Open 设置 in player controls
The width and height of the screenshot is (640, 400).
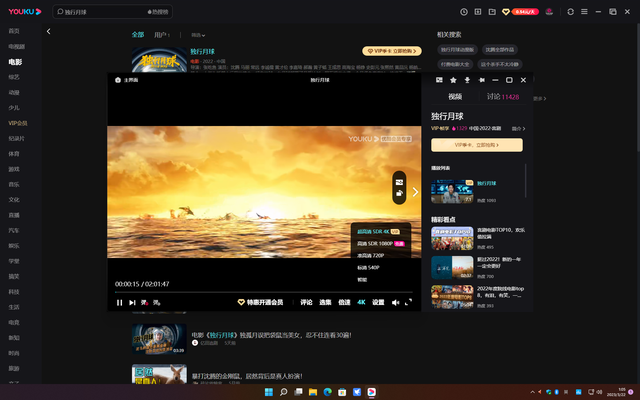point(378,302)
